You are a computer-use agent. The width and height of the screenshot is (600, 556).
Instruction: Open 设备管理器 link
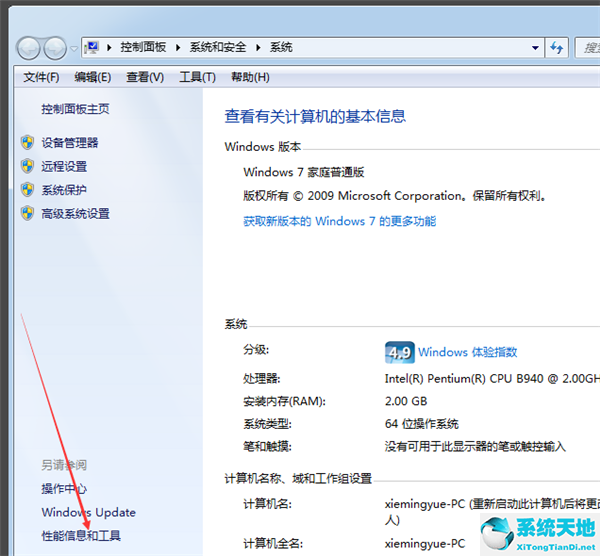pos(70,143)
